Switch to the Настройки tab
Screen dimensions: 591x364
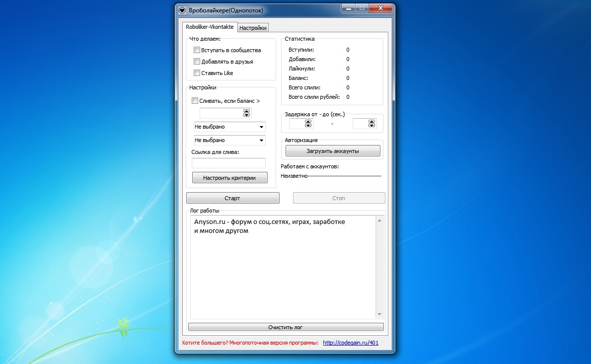click(x=253, y=28)
